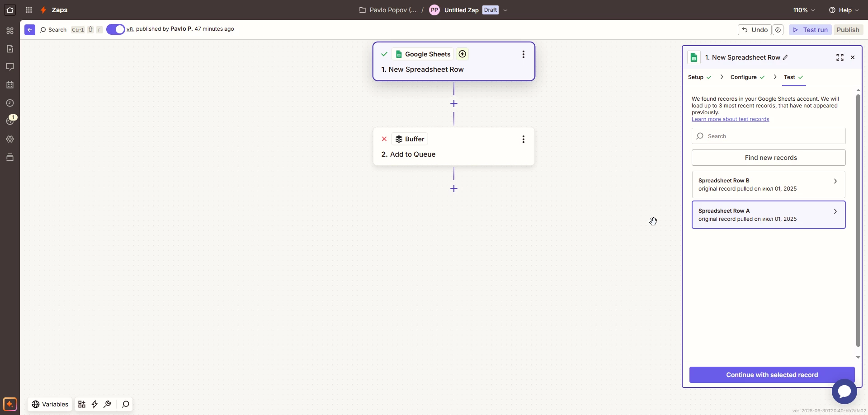The width and height of the screenshot is (868, 415).
Task: Open the chat support bubble
Action: [844, 392]
